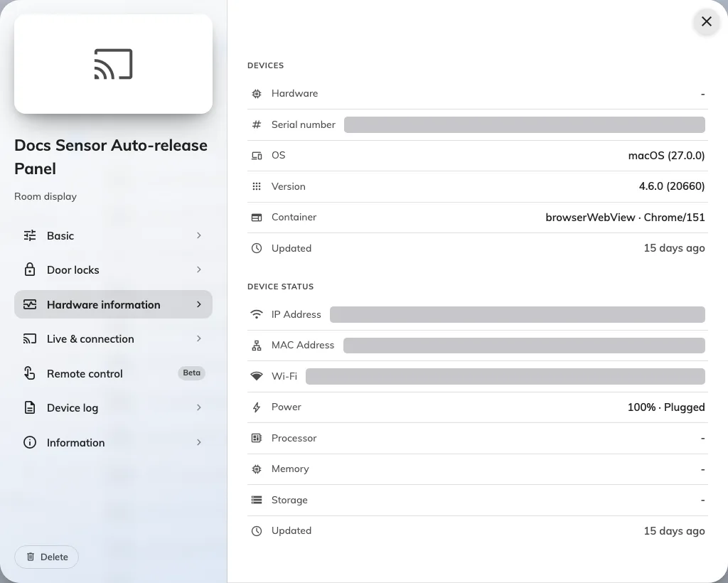Click the Hardware label row
The image size is (728, 583).
[x=478, y=94]
